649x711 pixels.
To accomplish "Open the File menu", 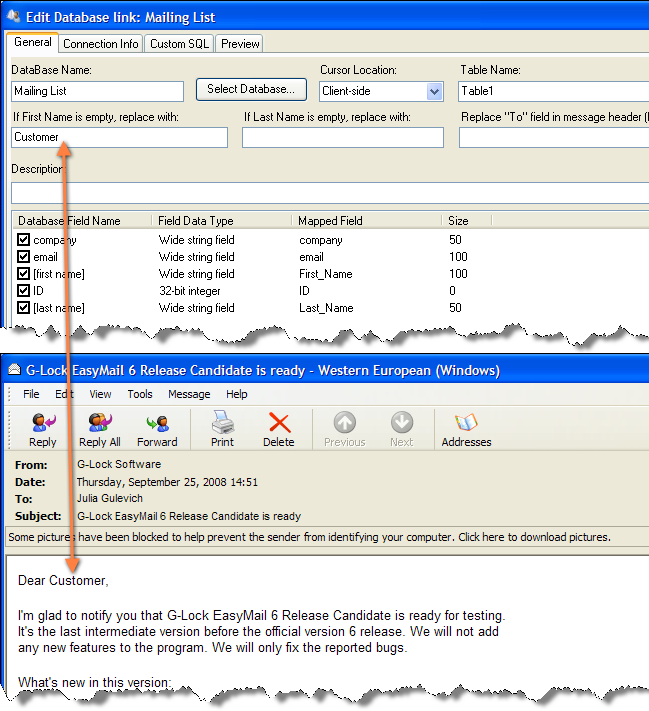I will point(31,394).
